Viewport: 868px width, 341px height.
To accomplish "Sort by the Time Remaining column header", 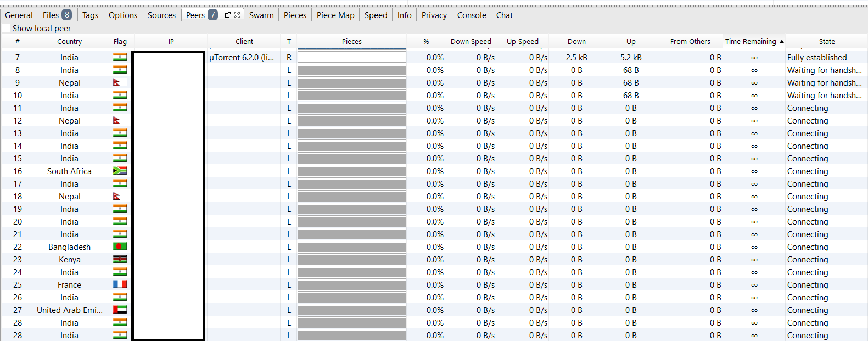I will (x=754, y=41).
